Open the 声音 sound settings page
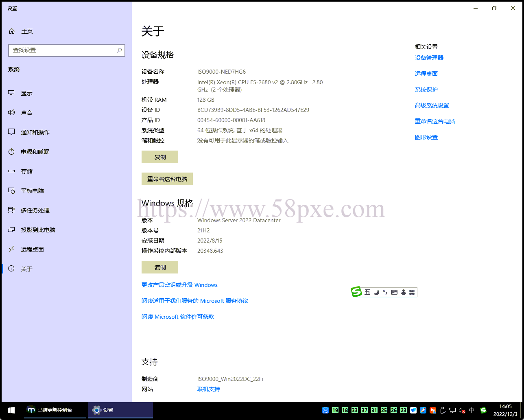 [67, 113]
